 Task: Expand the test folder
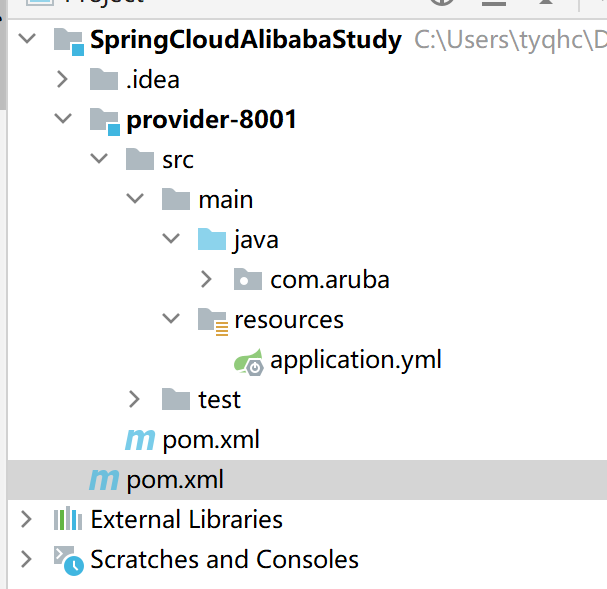coord(134,399)
